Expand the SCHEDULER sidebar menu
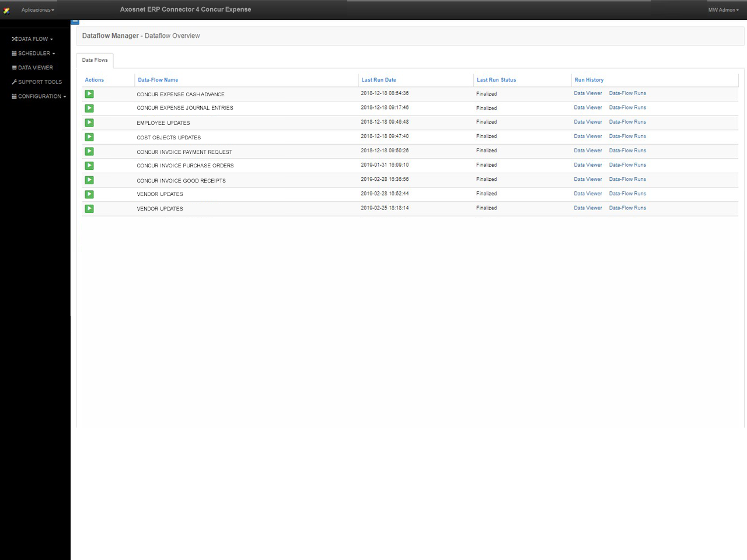The width and height of the screenshot is (747, 560). coord(33,53)
